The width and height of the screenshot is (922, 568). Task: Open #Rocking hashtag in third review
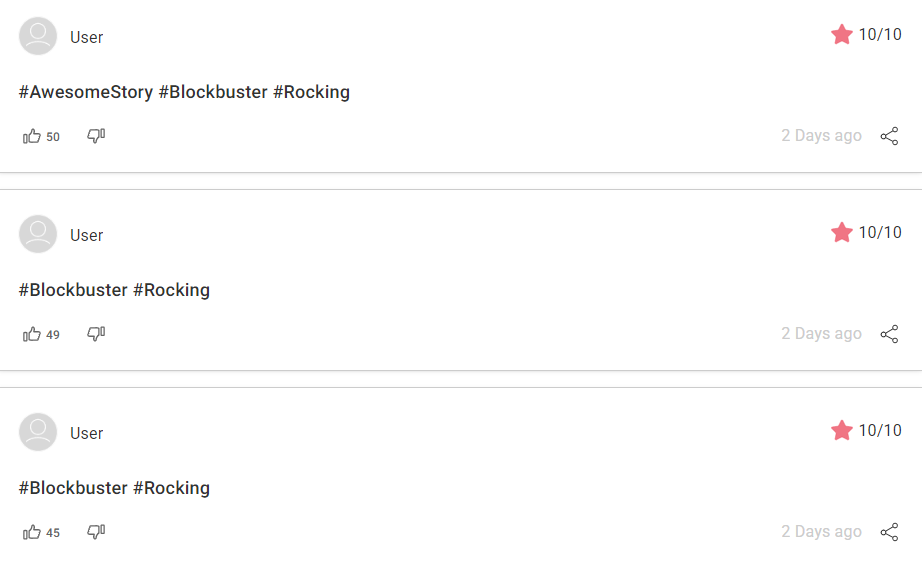point(171,489)
